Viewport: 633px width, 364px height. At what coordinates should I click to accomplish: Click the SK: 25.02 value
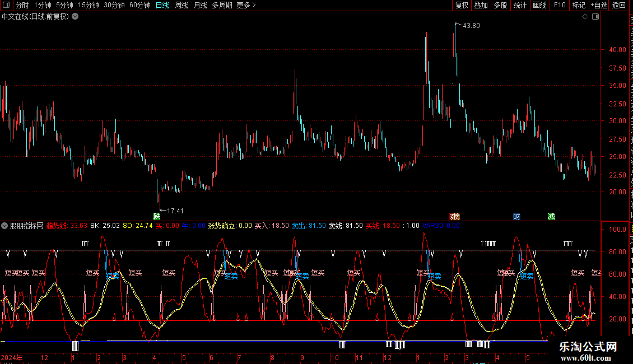click(x=105, y=226)
